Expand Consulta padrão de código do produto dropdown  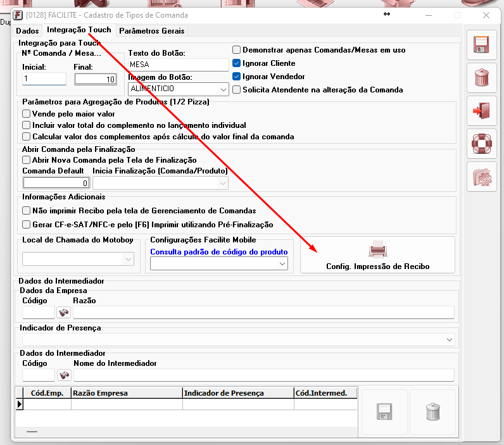coord(219,264)
